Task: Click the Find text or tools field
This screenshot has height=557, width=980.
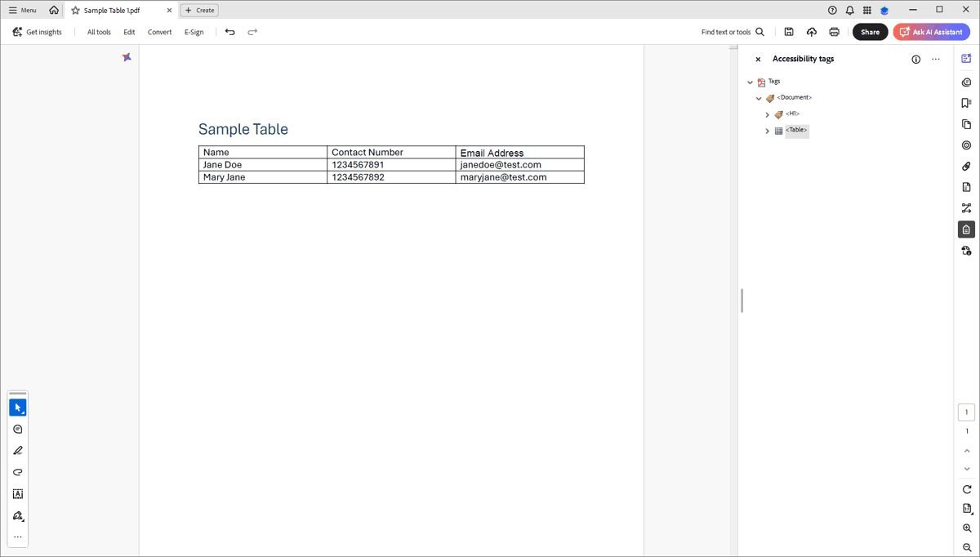Action: pyautogui.click(x=726, y=32)
